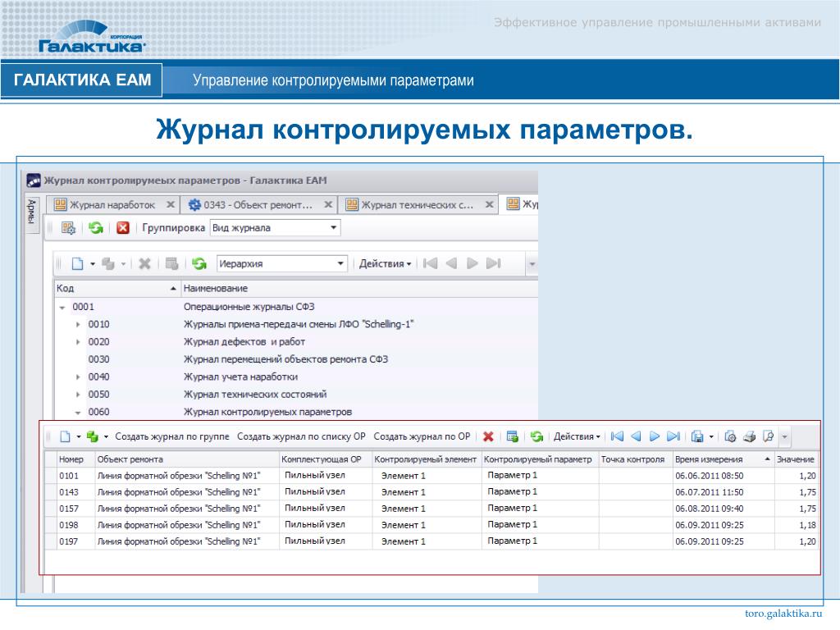The image size is (840, 630).
Task: Go to first record in Иерархия toolbar
Action: [x=430, y=263]
